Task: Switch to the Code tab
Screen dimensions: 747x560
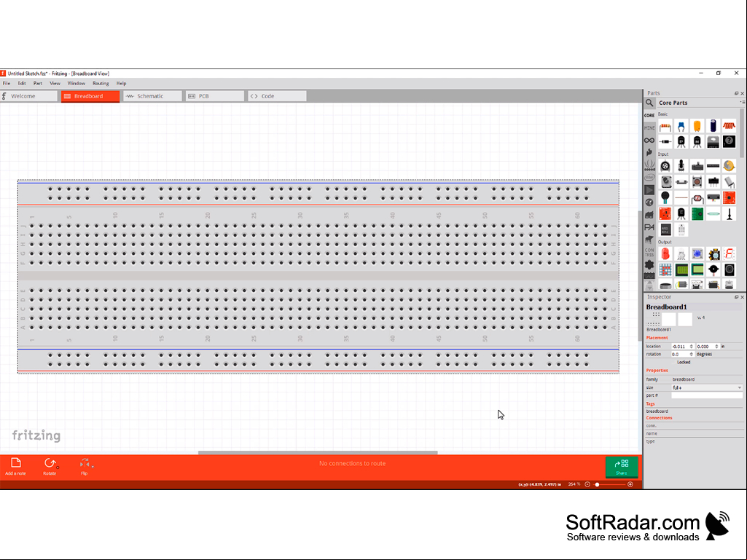Action: tap(277, 96)
